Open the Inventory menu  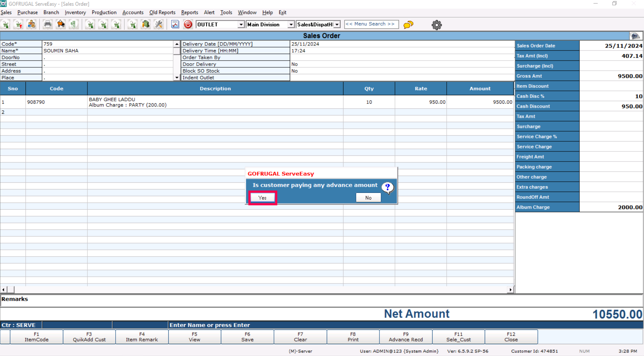click(x=75, y=12)
